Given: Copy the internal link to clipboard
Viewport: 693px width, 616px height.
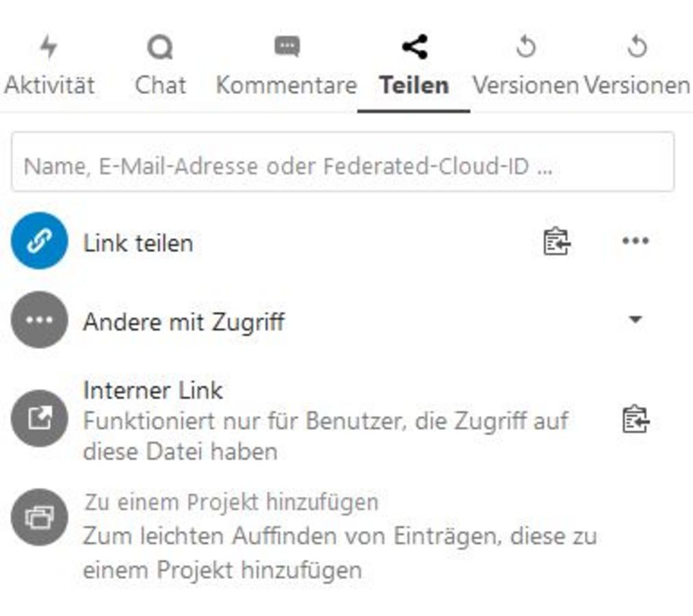Looking at the screenshot, I should point(636,419).
